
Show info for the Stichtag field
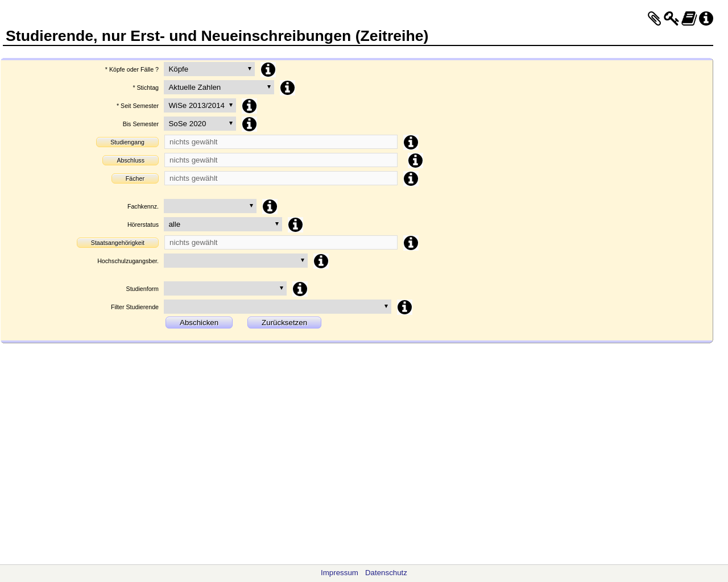point(287,88)
